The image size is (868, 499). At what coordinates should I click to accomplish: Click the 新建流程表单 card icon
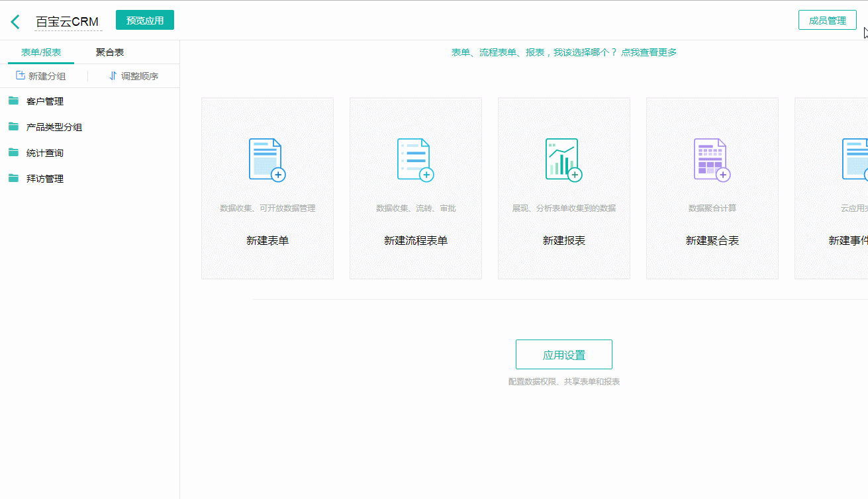point(415,159)
